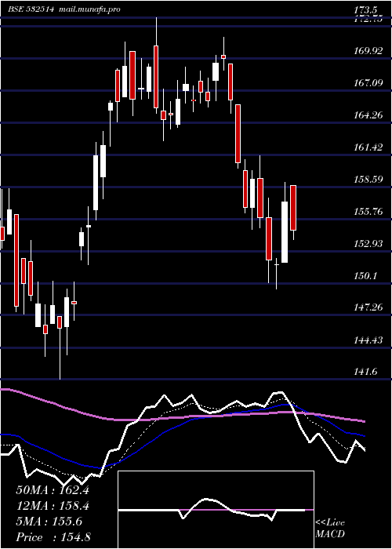Click the 50MA : 162.4 readout
Screen dimensions: 392x549
click(53, 490)
